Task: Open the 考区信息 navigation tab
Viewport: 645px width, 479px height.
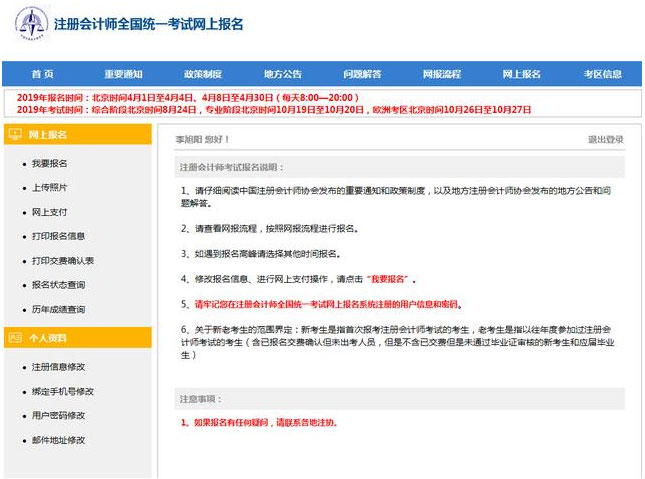Action: pos(603,74)
